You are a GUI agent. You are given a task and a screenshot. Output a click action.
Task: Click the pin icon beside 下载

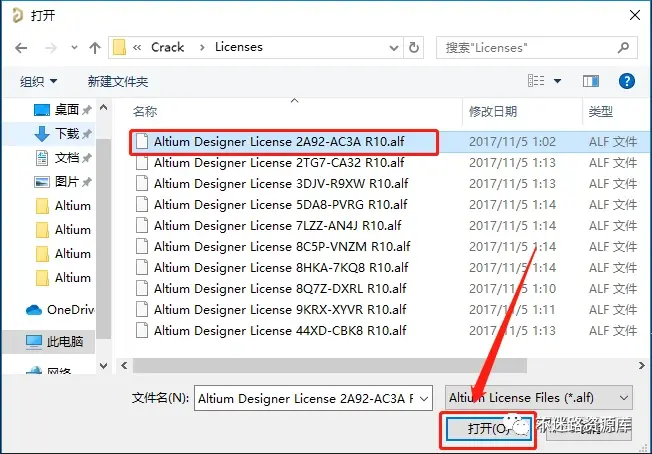click(x=86, y=134)
